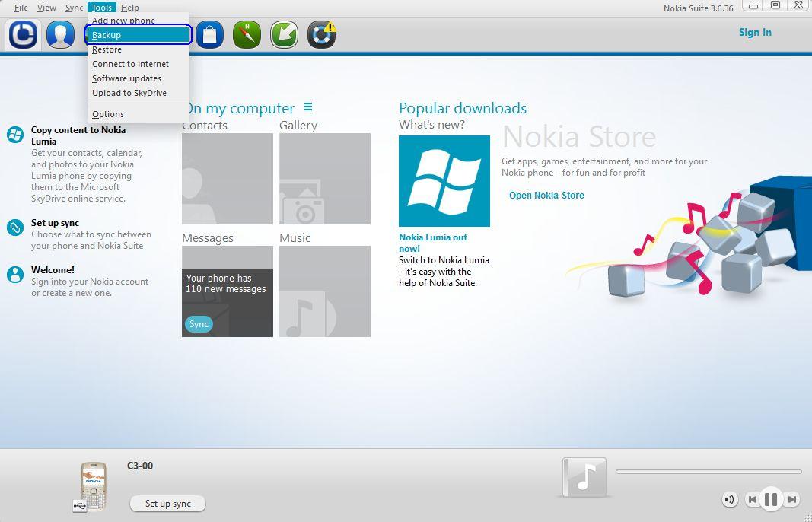Select Backup in the Tools menu
Screen dimensions: 812x522
pos(139,35)
